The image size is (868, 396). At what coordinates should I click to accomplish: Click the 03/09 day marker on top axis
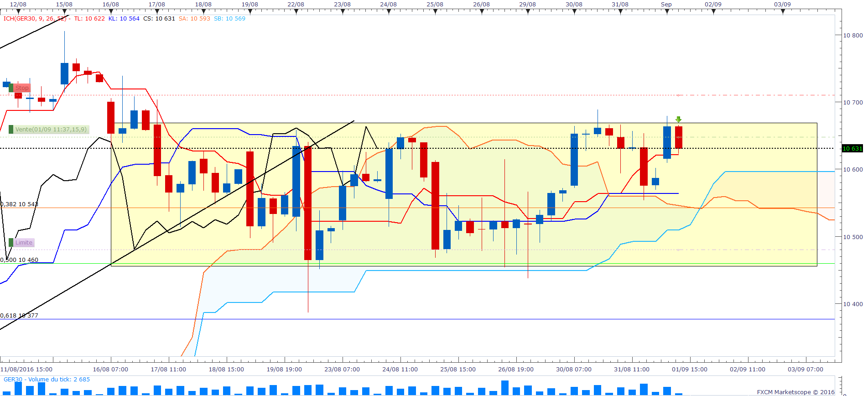[783, 5]
